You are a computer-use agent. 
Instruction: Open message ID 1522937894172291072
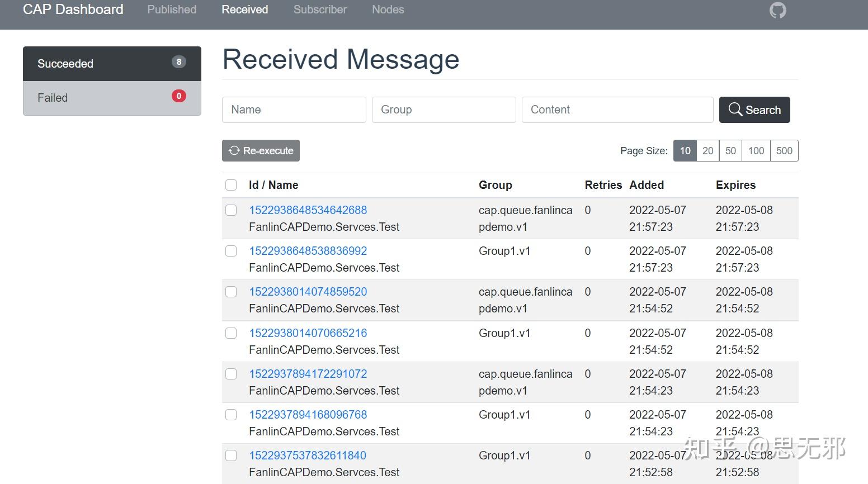pos(308,374)
